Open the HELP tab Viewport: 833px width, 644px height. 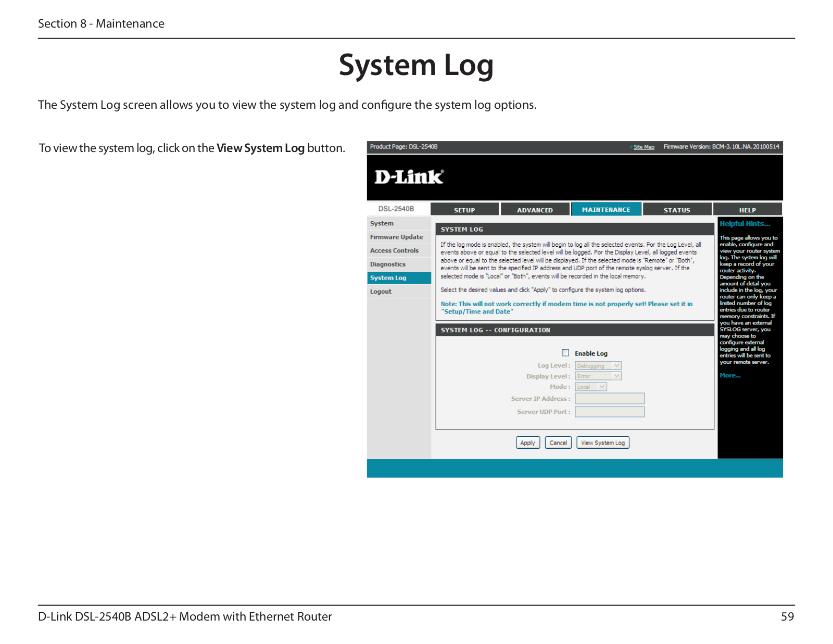tap(748, 209)
